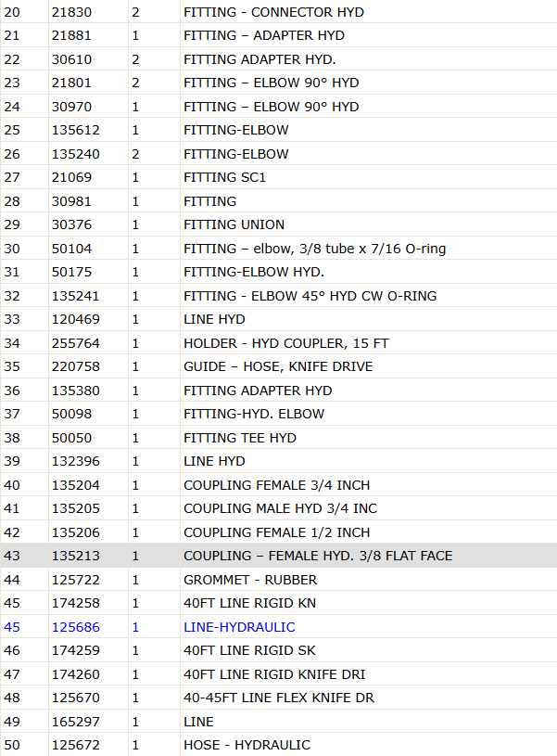Screen dimensions: 557x756
Task: Select FITTING SC1 description
Action: (x=224, y=177)
